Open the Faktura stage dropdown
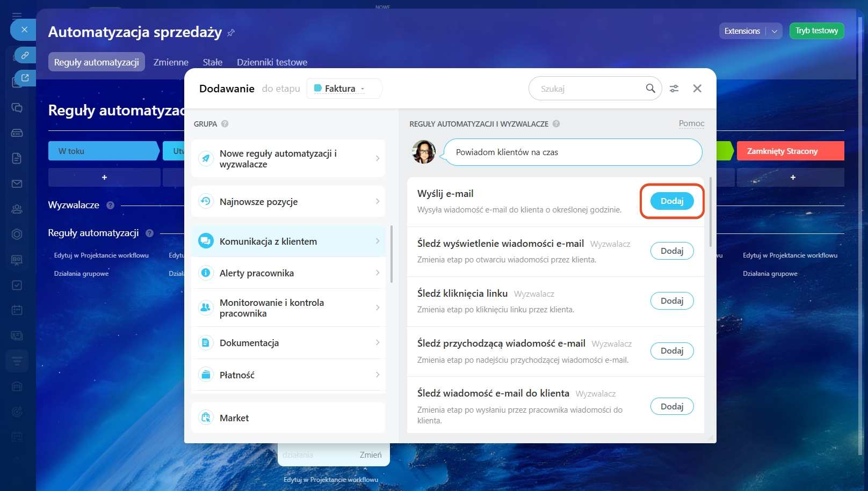 [339, 89]
